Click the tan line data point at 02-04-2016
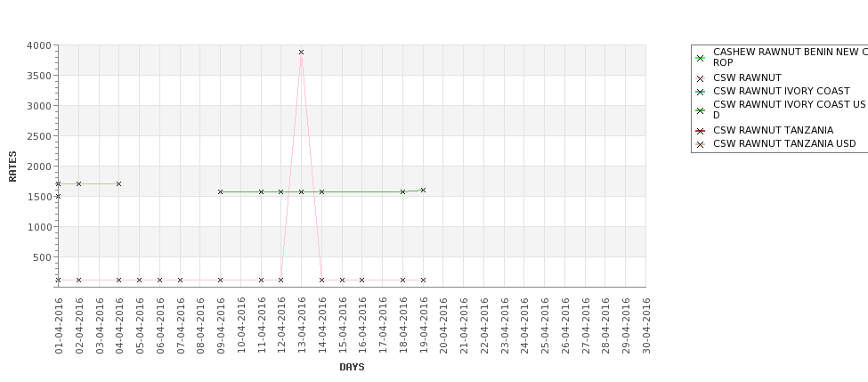Image resolution: width=868 pixels, height=382 pixels. point(78,183)
